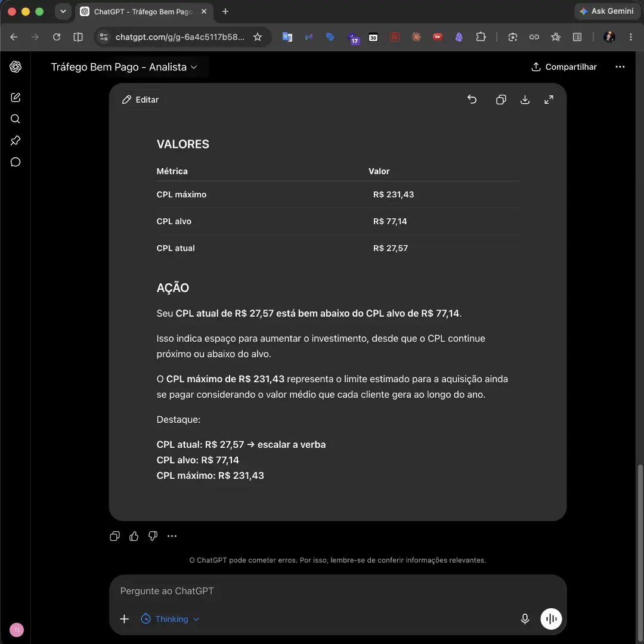Start voice mode with waveform button
Viewport: 644px width, 644px height.
click(551, 618)
